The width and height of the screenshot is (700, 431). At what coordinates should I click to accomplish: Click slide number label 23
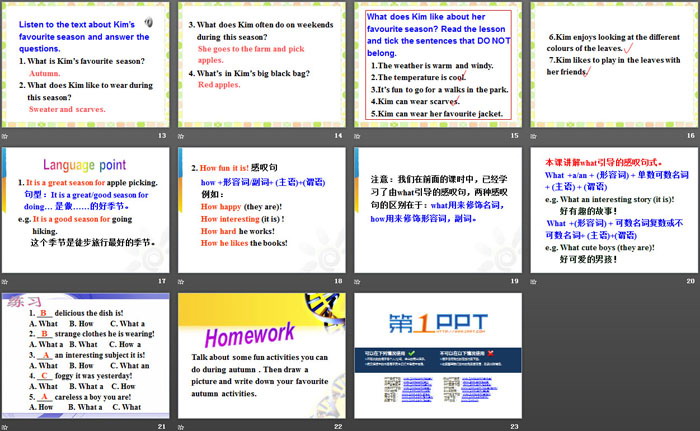click(514, 427)
